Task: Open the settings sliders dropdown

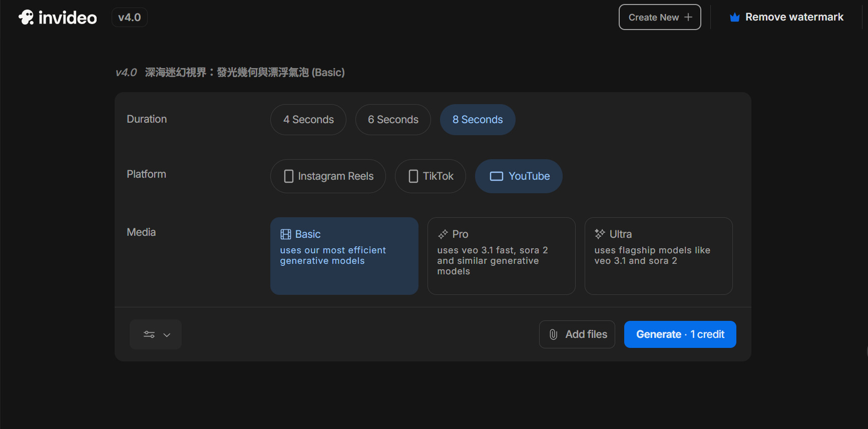Action: point(156,334)
